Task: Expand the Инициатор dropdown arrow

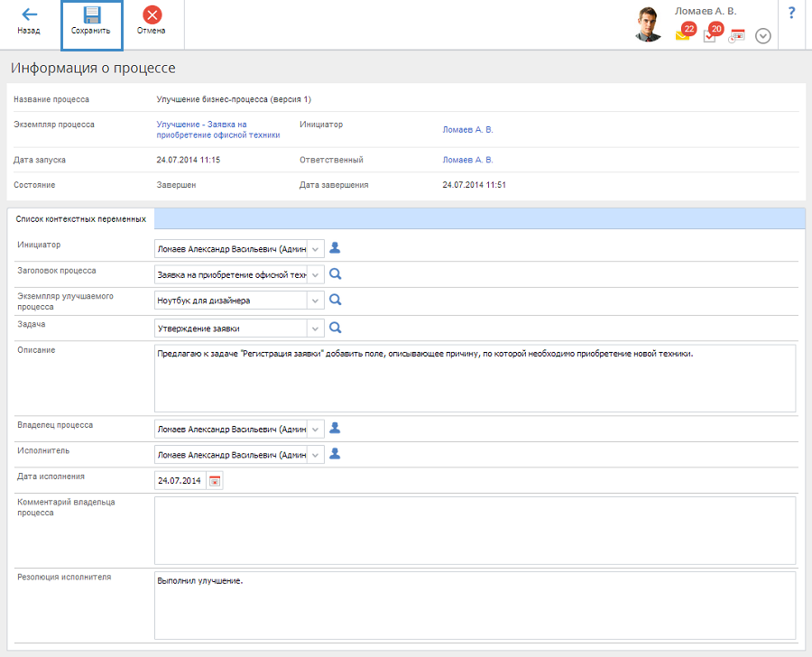Action: click(316, 249)
